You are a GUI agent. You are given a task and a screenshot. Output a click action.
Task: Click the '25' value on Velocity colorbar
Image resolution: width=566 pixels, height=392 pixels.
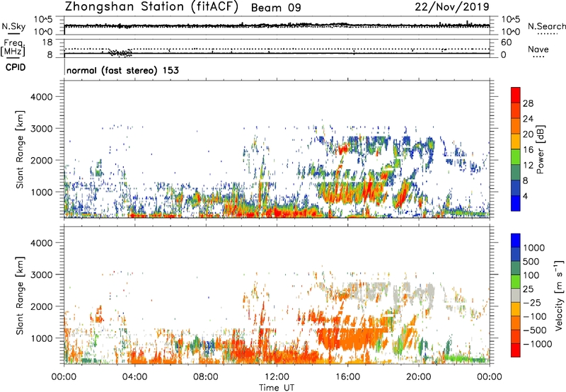[528, 289]
